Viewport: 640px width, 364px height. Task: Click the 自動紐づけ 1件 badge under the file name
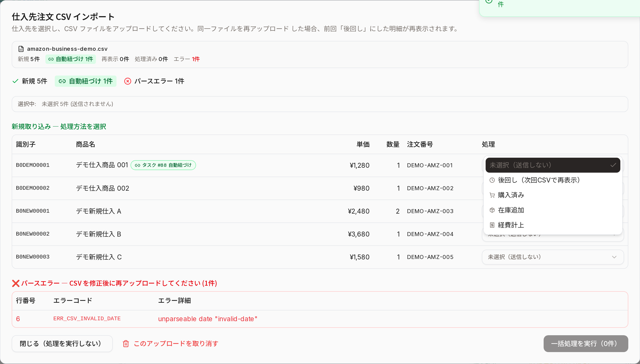[x=70, y=59]
